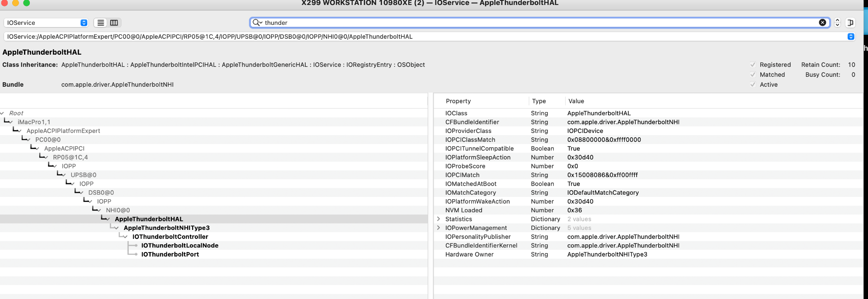Toggle the Active checkbox
Image resolution: width=868 pixels, height=299 pixels.
[753, 84]
